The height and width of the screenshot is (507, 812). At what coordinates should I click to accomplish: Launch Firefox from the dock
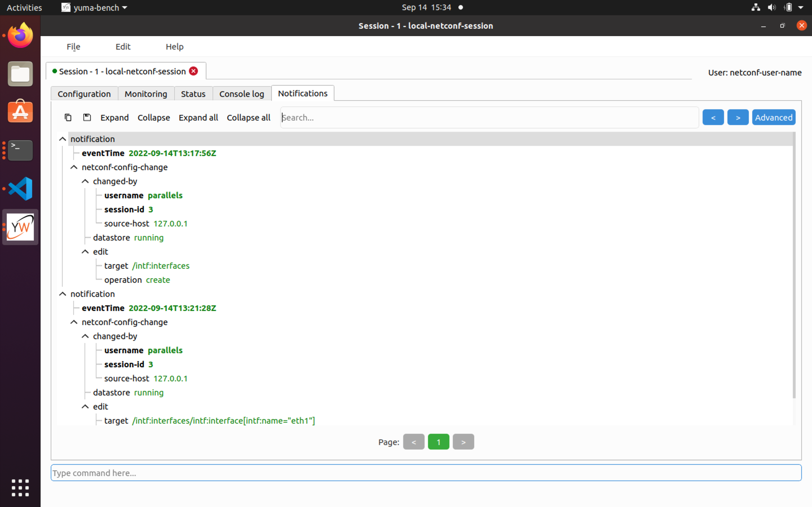tap(20, 35)
